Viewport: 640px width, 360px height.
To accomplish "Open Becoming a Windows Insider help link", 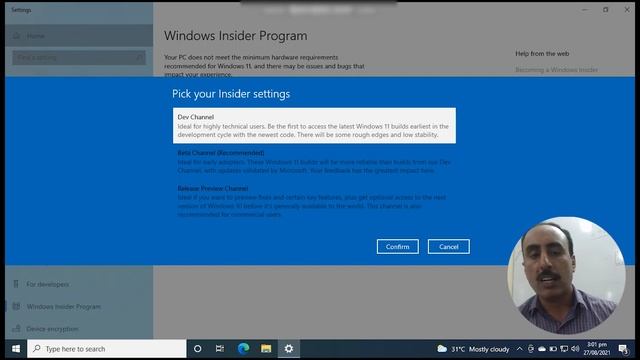I will pyautogui.click(x=556, y=70).
